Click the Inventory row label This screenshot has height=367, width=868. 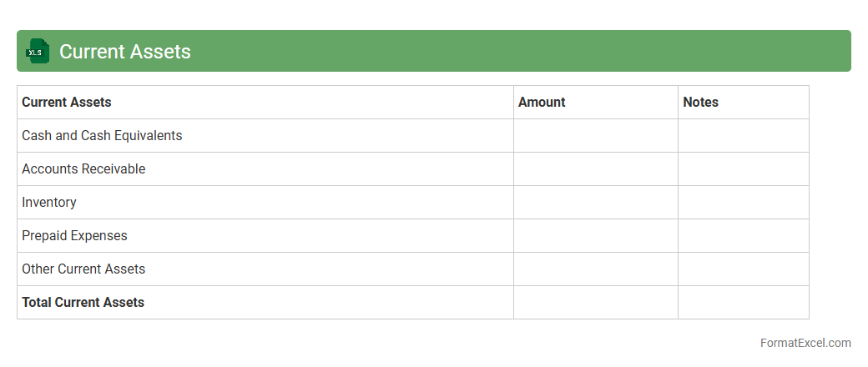coord(49,203)
